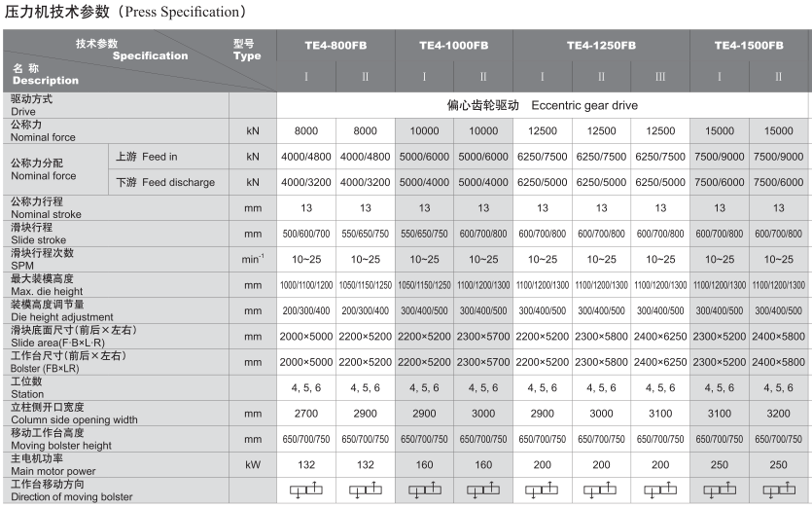Select the TE4-1250FB column header

601,46
